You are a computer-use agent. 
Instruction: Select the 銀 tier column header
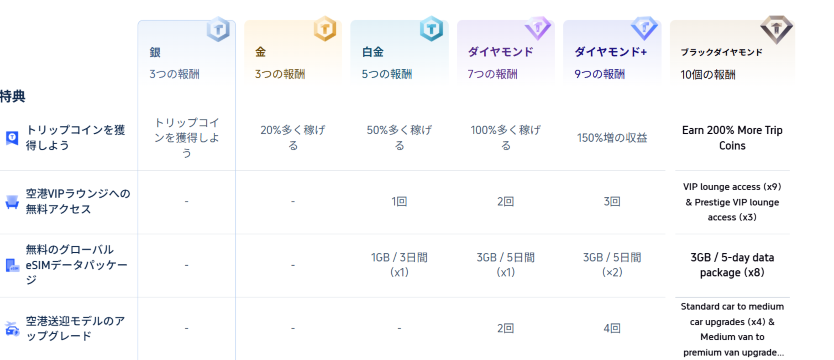(186, 52)
